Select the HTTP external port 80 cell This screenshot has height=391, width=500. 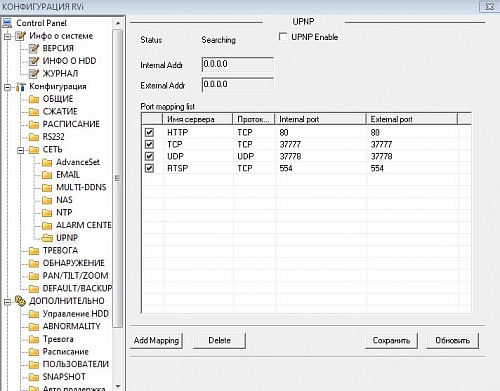(412, 132)
